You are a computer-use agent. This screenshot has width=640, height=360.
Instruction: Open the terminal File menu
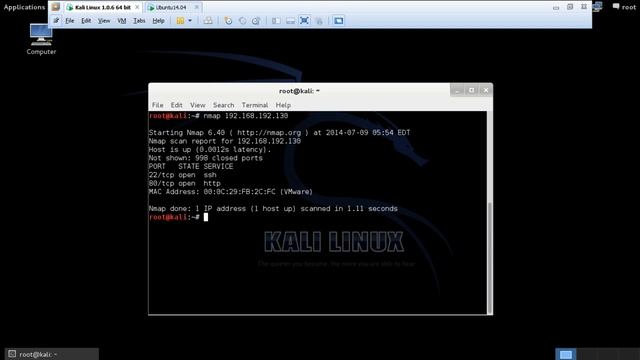pyautogui.click(x=158, y=105)
